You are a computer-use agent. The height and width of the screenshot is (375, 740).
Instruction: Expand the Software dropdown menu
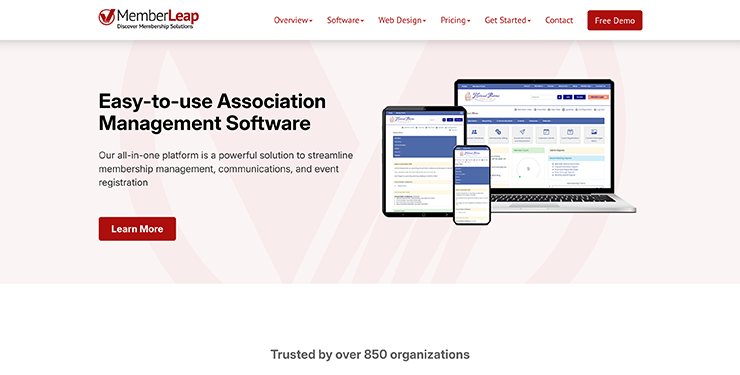pos(345,20)
